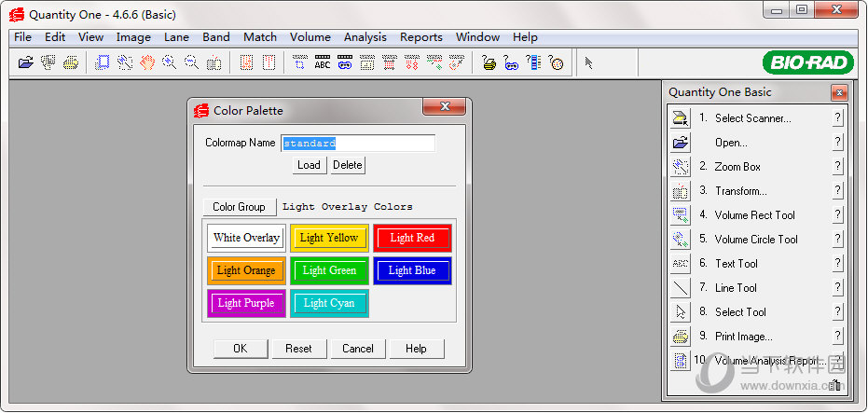Click the ? help button beside Line Tool
Viewport: 868px width, 413px height.
(837, 288)
